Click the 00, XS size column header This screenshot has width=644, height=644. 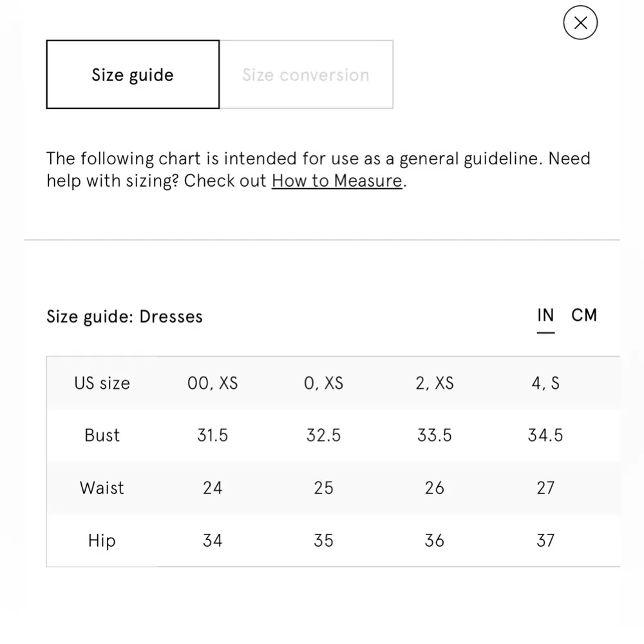click(x=213, y=383)
